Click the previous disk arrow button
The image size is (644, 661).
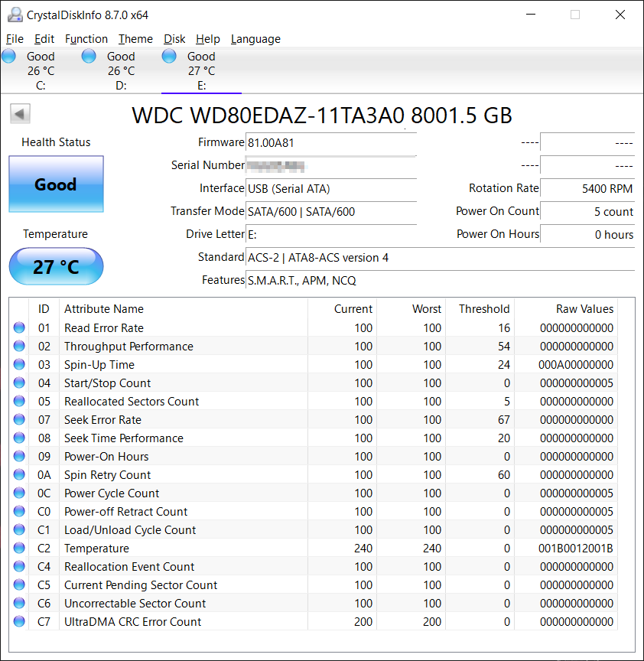[20, 114]
